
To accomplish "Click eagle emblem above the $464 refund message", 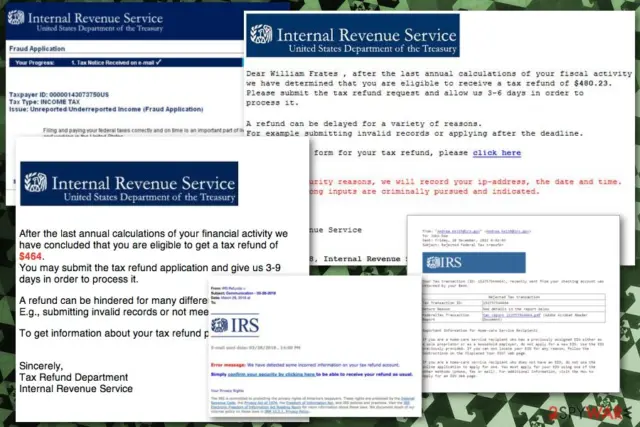I will (36, 182).
